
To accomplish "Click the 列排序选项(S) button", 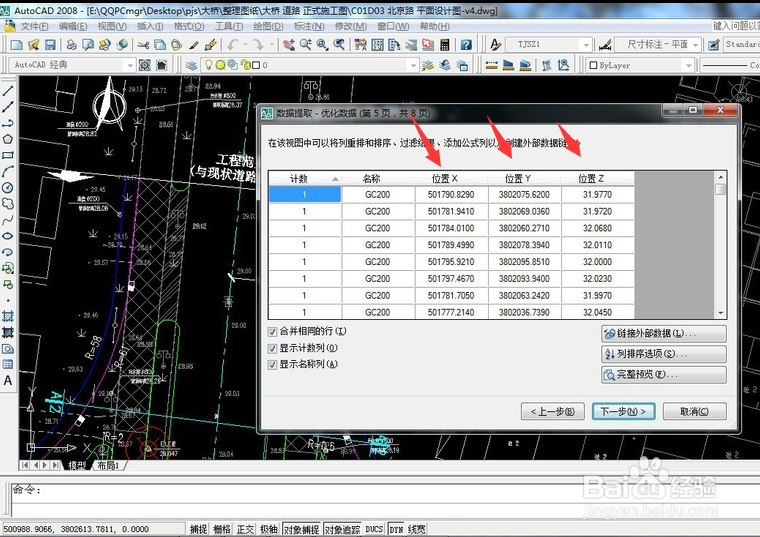I will click(x=664, y=354).
